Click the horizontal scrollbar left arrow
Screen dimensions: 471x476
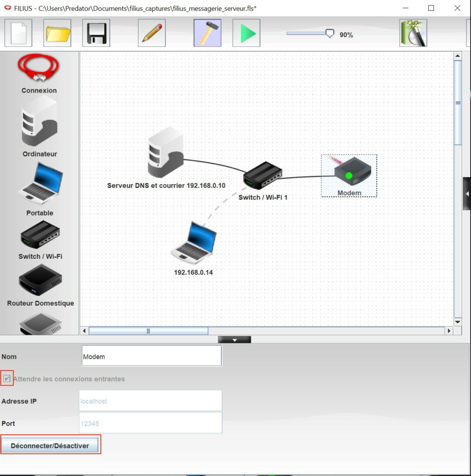[85, 331]
